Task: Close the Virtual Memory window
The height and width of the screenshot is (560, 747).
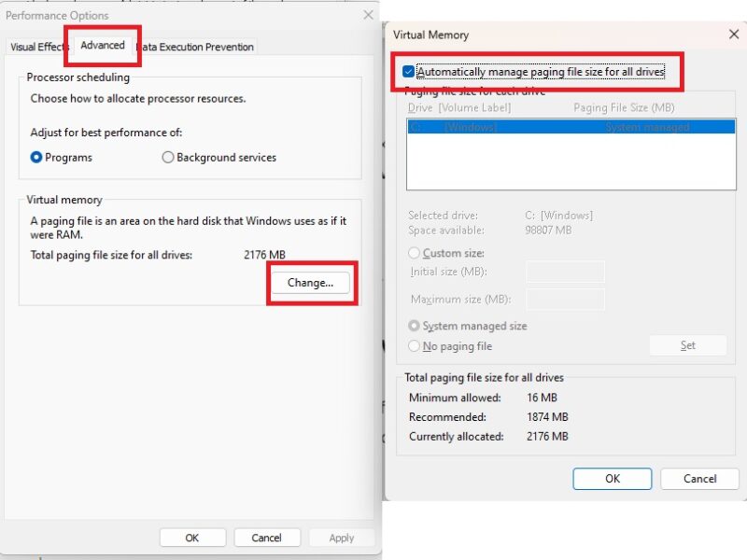Action: [734, 35]
